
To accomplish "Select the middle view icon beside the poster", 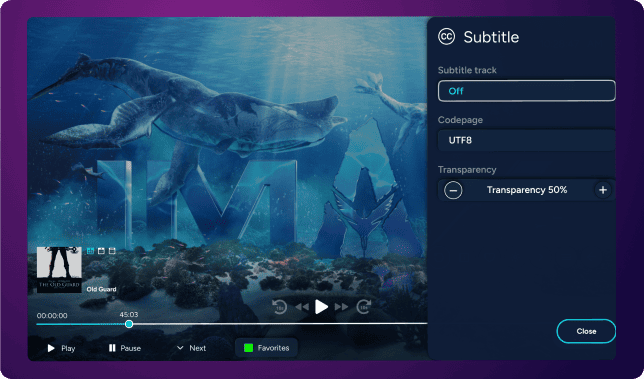I will pos(101,251).
